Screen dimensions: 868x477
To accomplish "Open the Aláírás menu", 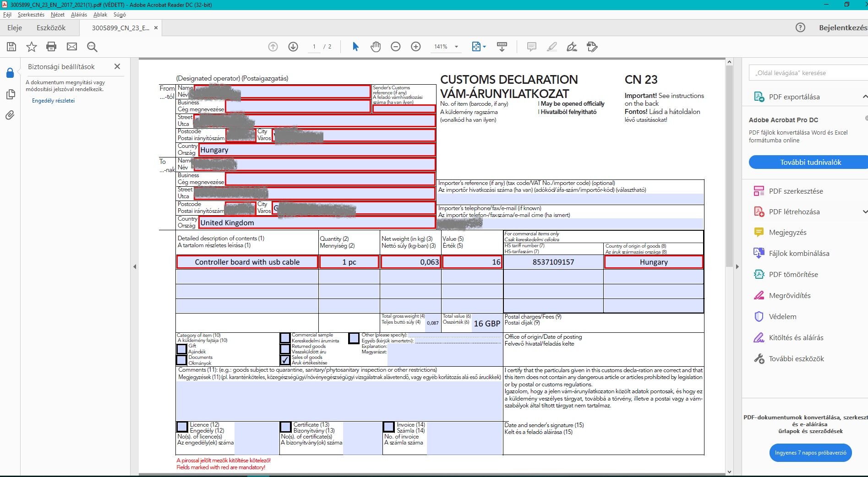I will point(79,15).
